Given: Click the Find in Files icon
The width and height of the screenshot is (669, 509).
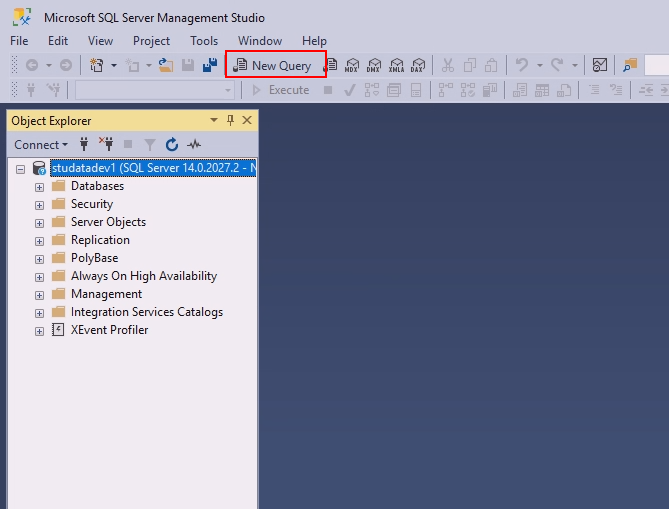Looking at the screenshot, I should click(630, 65).
